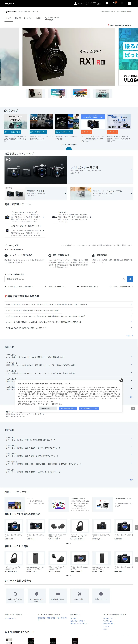
Task: Select the トップ tab
Action: pyautogui.click(x=8, y=18)
